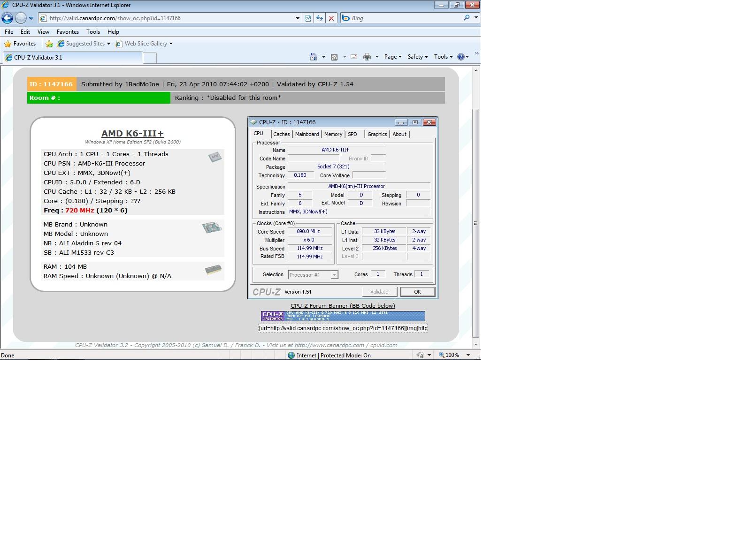751x560 pixels.
Task: Open the zoom level dropdown arrow
Action: (468, 355)
